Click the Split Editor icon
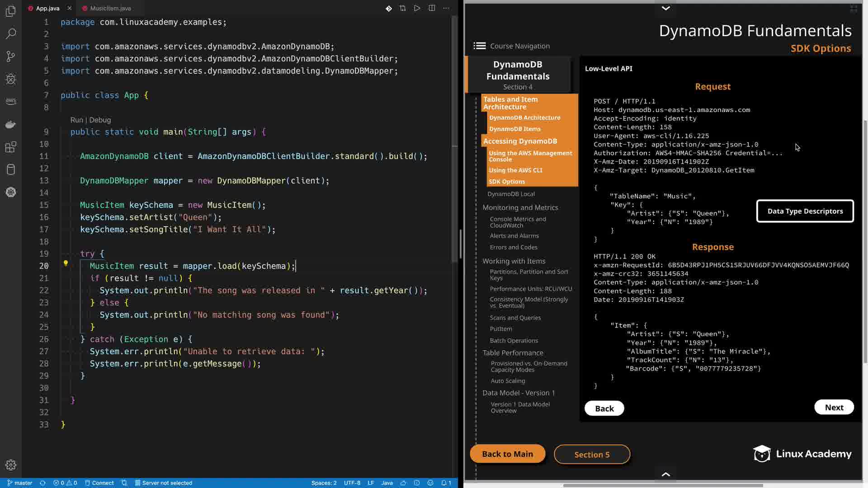 tap(432, 8)
